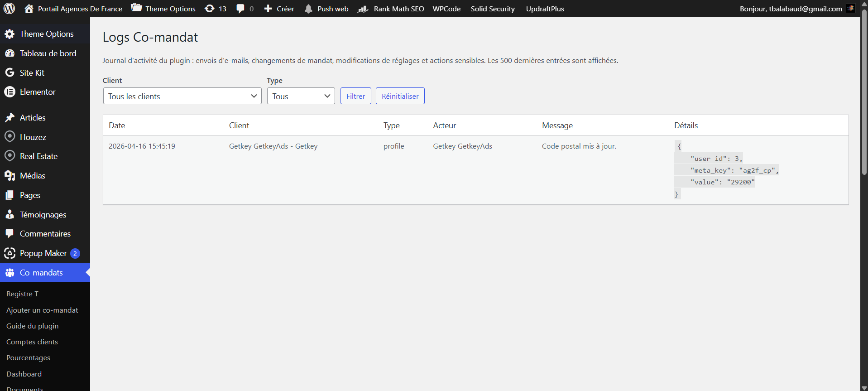Click the Pages icon in sidebar
Viewport: 868px width, 391px height.
point(10,195)
